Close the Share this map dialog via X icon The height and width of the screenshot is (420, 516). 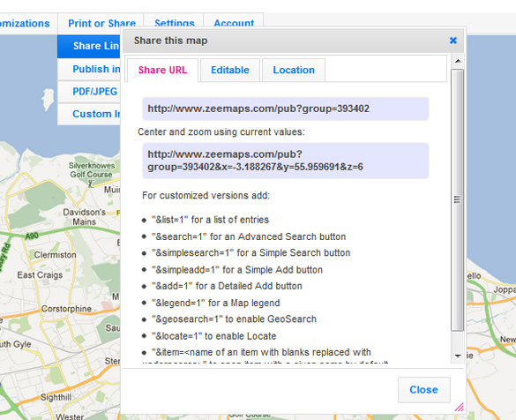453,41
